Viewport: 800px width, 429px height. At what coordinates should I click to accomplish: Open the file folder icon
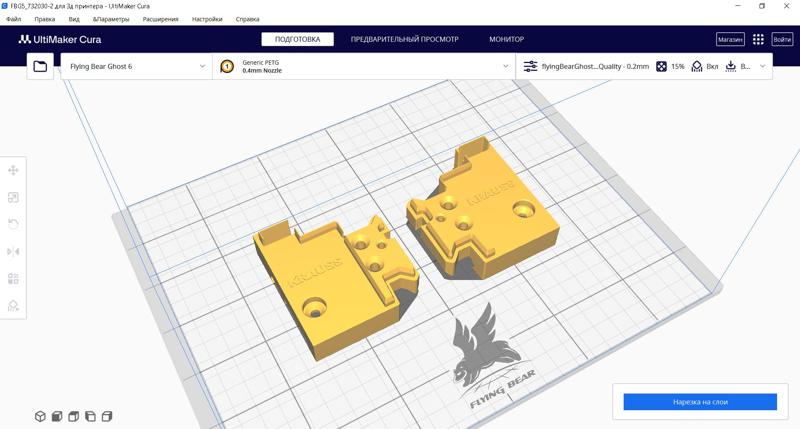40,66
